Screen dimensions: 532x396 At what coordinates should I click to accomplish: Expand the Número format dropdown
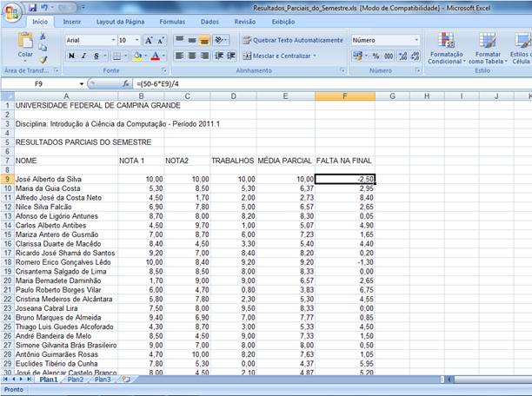(x=416, y=40)
